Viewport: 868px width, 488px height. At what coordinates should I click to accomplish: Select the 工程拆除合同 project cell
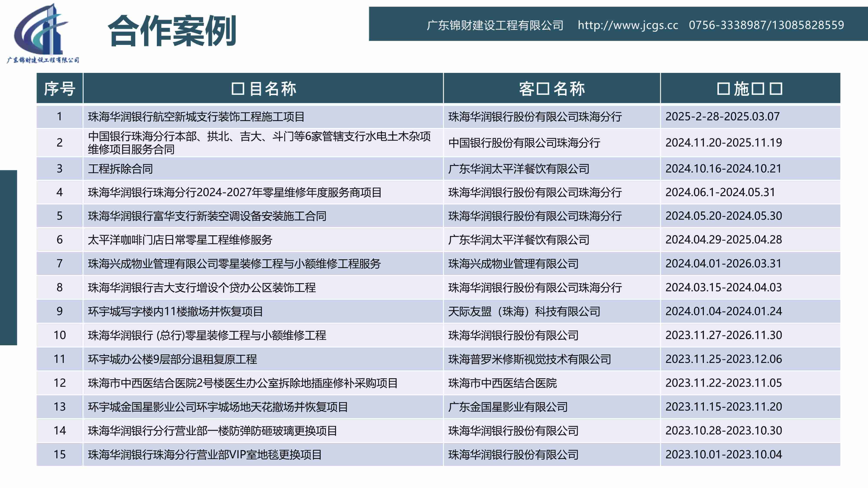pos(263,168)
